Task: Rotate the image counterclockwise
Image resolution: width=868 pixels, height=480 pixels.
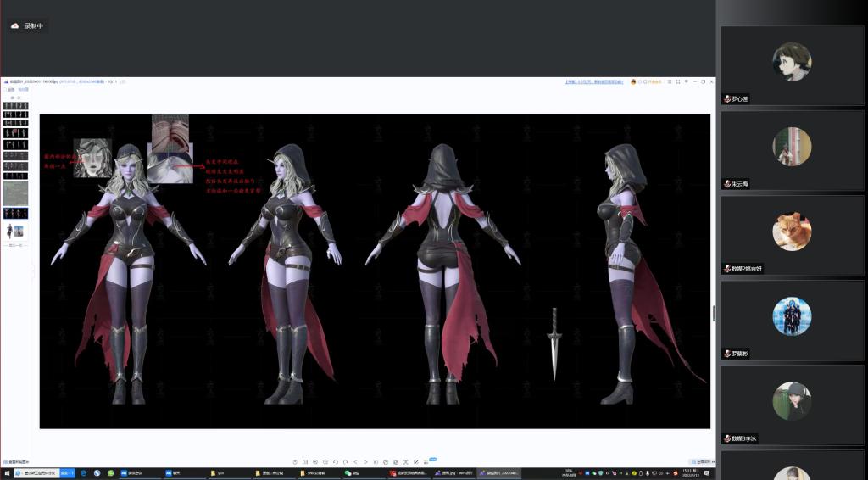Action: [335, 461]
